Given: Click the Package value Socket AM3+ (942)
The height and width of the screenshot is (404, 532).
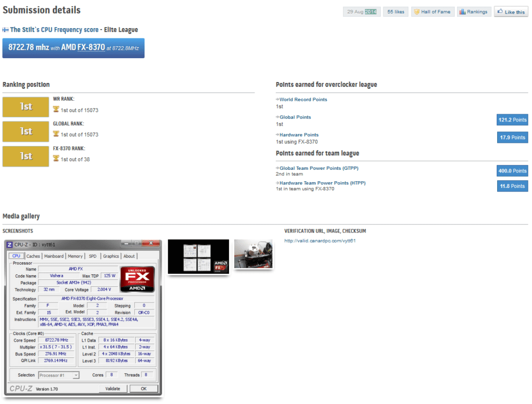Looking at the screenshot, I should pyautogui.click(x=78, y=282).
